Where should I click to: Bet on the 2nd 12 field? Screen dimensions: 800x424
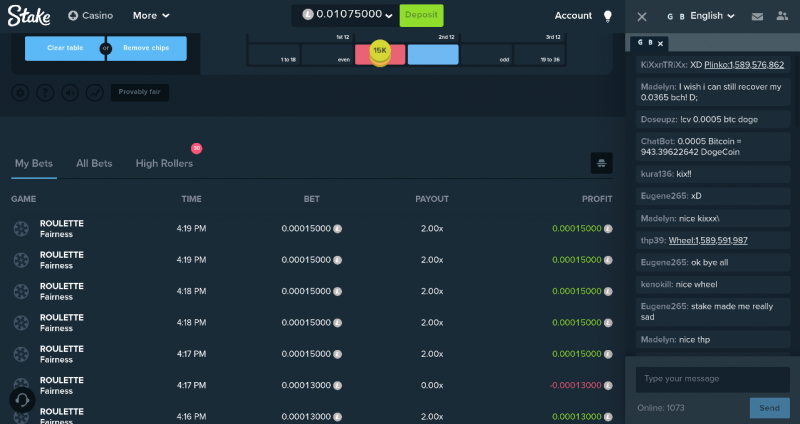(406, 38)
